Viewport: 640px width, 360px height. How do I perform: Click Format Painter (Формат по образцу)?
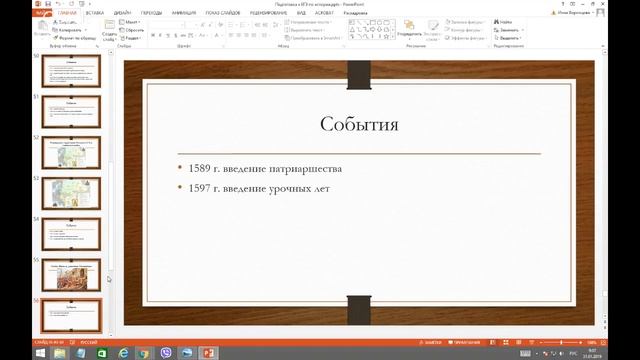74,38
